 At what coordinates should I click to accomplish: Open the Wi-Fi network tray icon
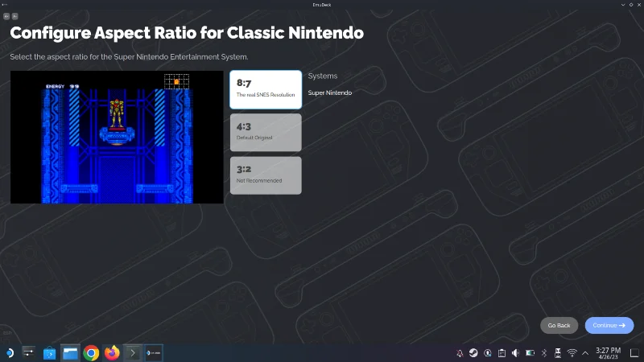tap(572, 353)
